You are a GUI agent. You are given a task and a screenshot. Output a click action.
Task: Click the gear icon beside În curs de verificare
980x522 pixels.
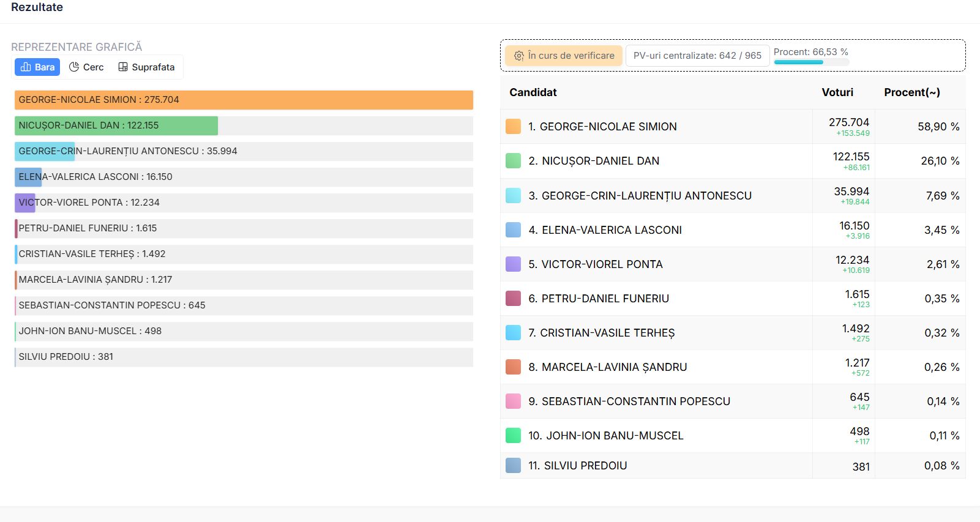pyautogui.click(x=518, y=56)
